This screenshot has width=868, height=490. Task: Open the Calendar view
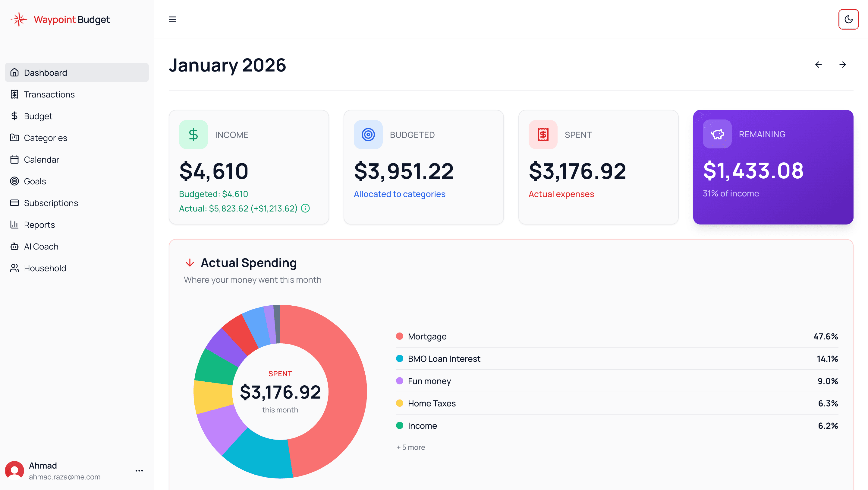[41, 160]
